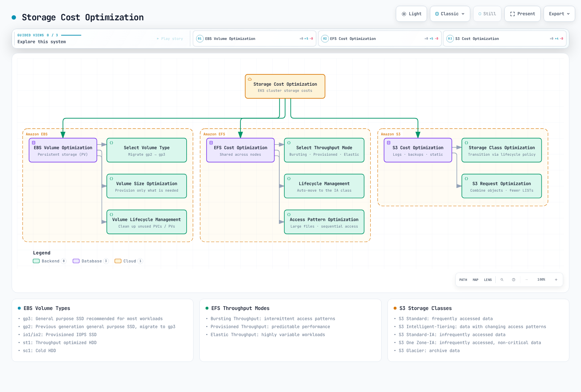Select the Lifecycle Management node
This screenshot has width=581, height=392.
(x=324, y=186)
